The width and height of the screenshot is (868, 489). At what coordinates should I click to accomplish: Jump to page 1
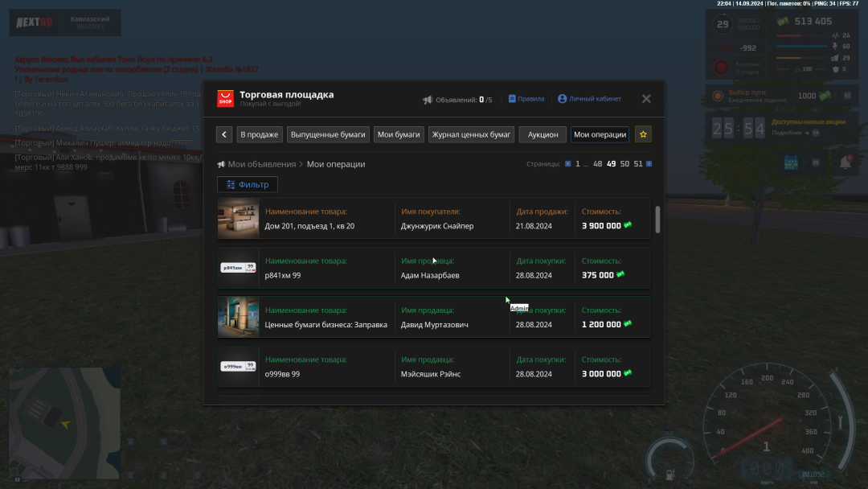577,164
